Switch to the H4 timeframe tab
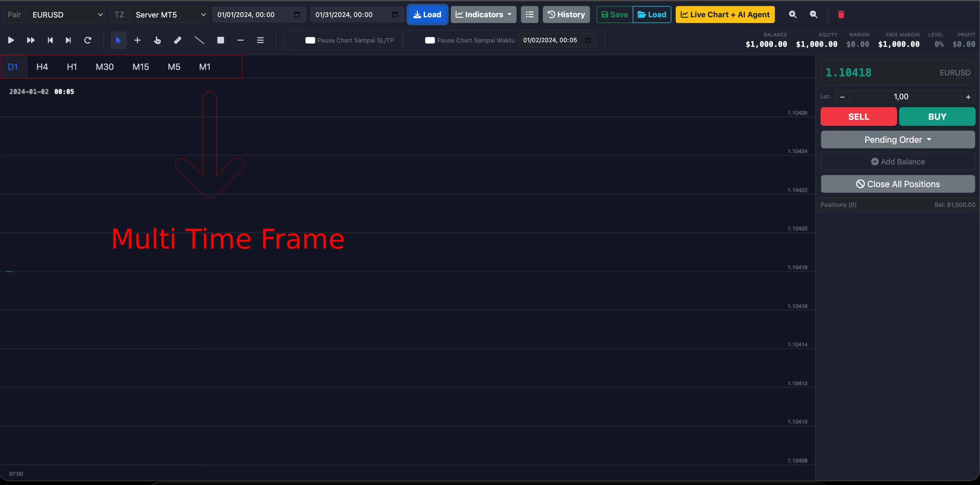The image size is (980, 485). 42,67
